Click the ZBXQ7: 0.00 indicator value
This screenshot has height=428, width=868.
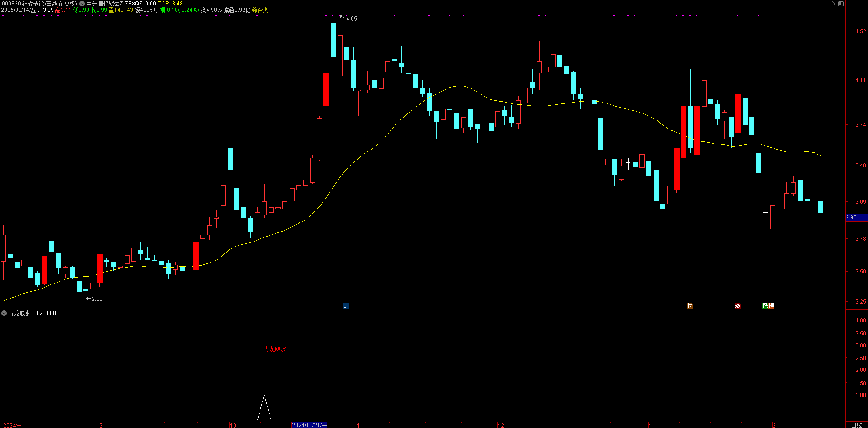pyautogui.click(x=140, y=4)
